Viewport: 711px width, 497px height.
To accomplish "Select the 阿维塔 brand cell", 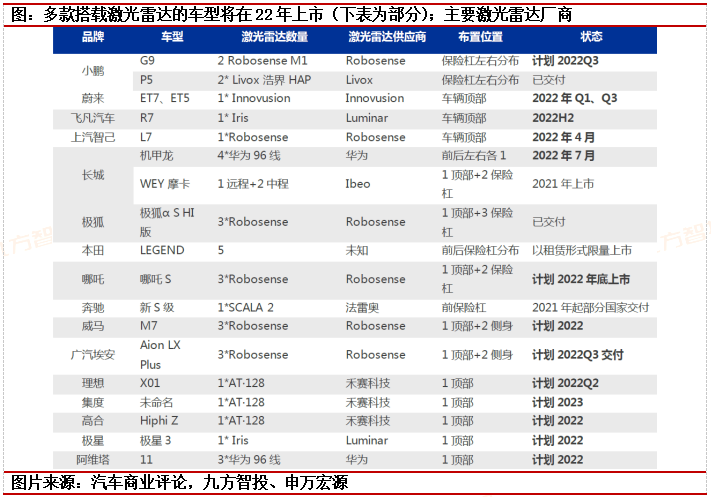I will tap(93, 460).
